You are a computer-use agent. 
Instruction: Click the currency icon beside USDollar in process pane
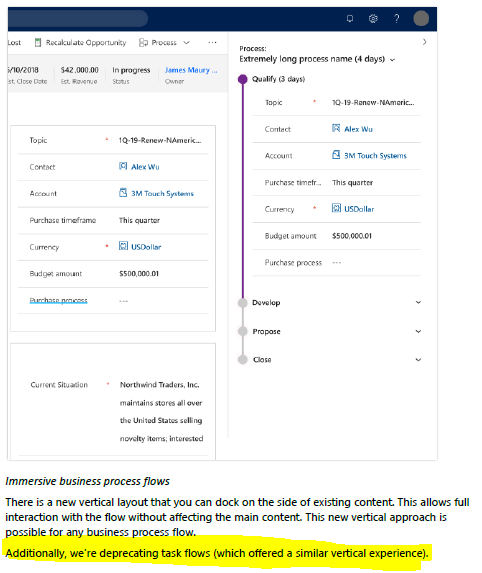[x=336, y=208]
